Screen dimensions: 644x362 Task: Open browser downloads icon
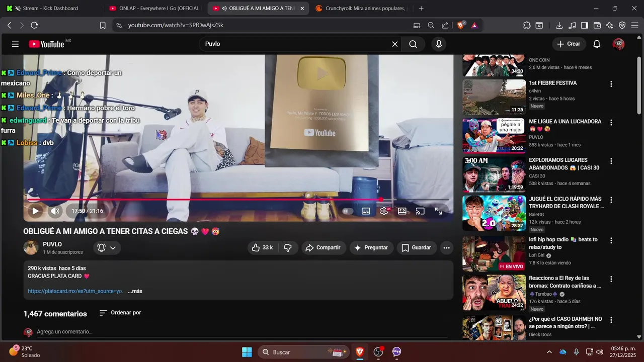tap(559, 25)
